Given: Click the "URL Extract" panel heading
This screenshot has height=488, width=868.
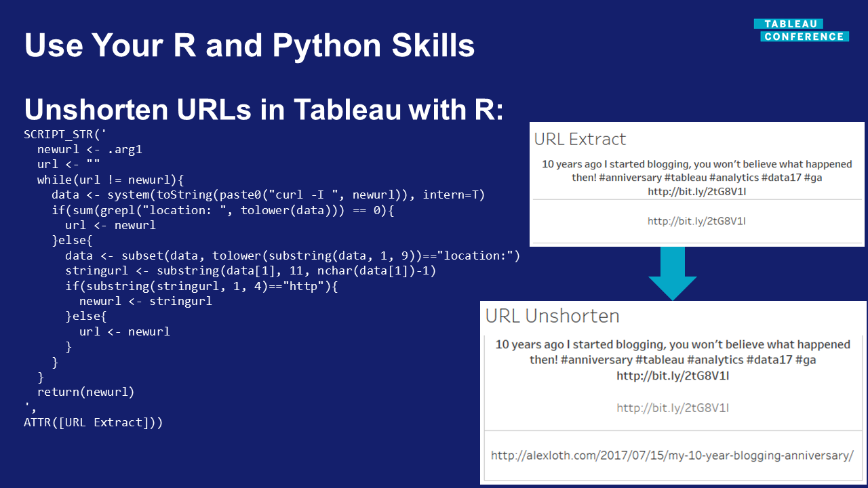Looking at the screenshot, I should coord(580,139).
